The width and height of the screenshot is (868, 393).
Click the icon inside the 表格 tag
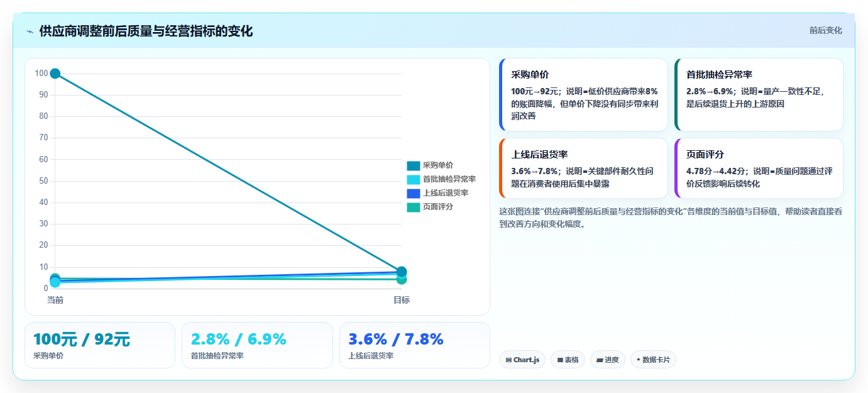(560, 360)
